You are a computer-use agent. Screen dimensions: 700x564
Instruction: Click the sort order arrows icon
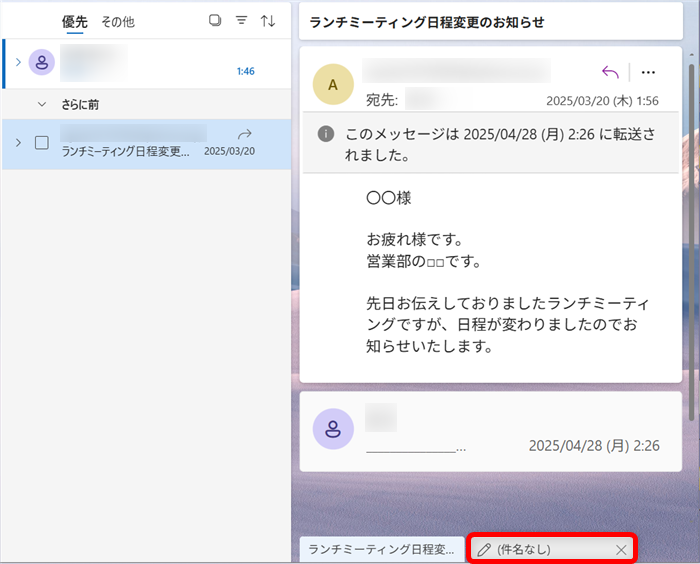tap(268, 21)
